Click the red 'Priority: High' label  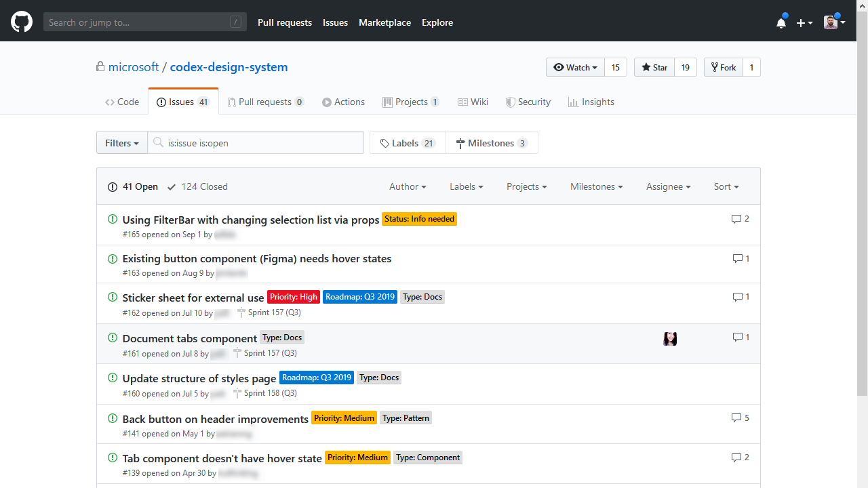(293, 297)
